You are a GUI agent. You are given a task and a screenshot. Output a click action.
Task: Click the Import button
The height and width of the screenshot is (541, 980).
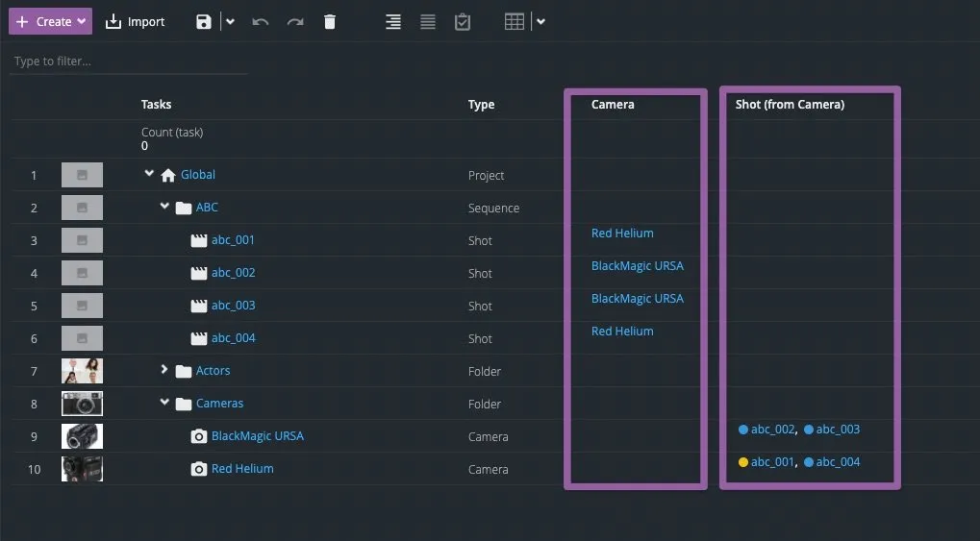tap(135, 21)
